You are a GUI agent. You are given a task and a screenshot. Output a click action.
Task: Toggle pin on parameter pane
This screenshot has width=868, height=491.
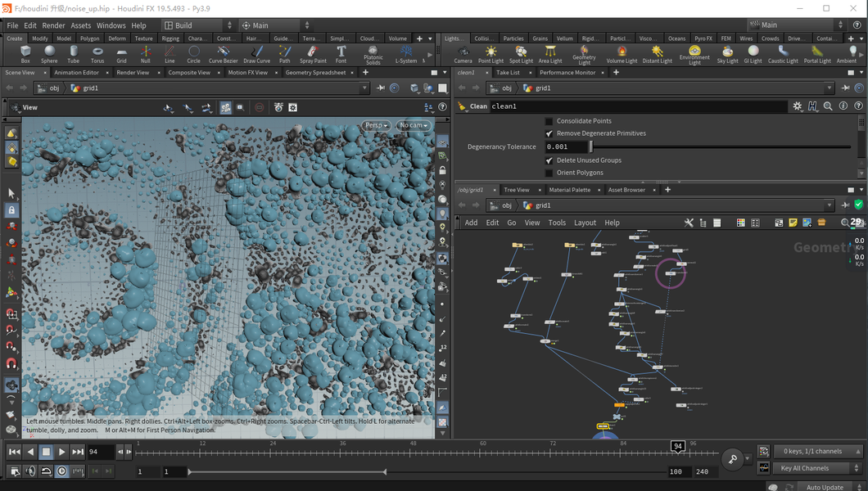[845, 88]
